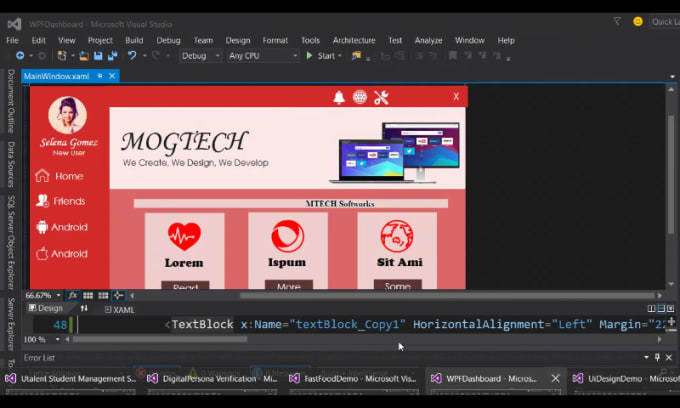Open the Edit menu
This screenshot has height=408, width=680.
tap(39, 40)
